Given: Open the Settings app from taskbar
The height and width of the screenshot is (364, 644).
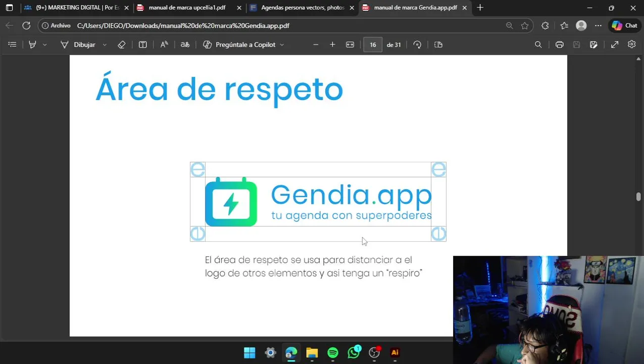Looking at the screenshot, I should pos(271,353).
